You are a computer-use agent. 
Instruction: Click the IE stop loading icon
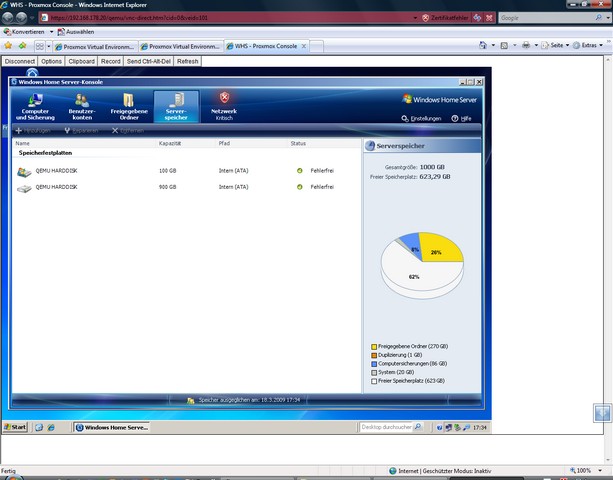tap(489, 18)
